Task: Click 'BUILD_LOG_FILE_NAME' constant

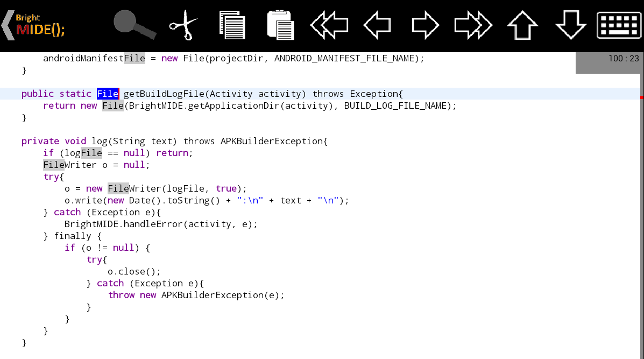Action: pyautogui.click(x=395, y=105)
